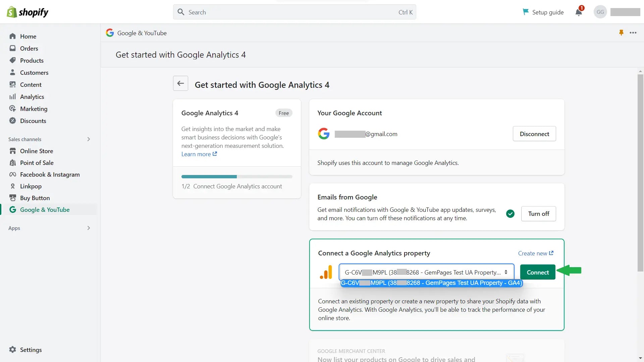Image resolution: width=644 pixels, height=362 pixels.
Task: Click the Google & YouTube sidebar icon
Action: pos(13,209)
